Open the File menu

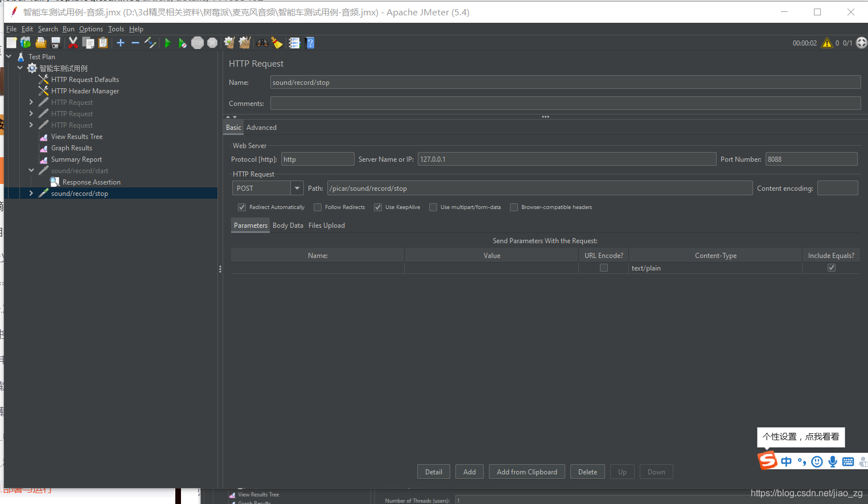point(11,29)
